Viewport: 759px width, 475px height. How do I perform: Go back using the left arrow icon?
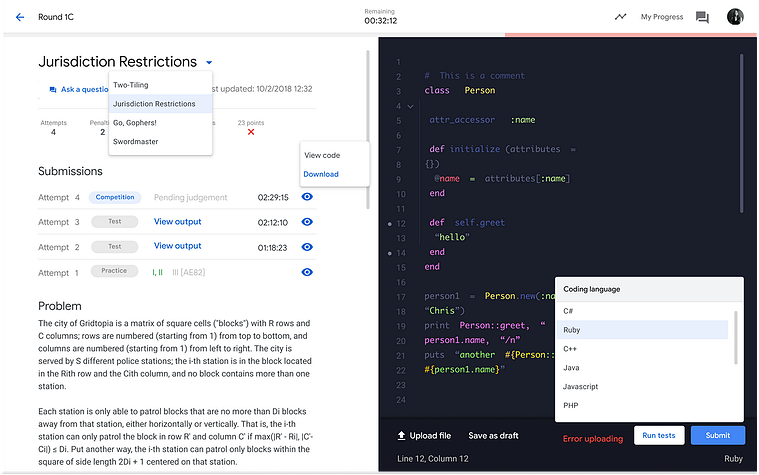20,17
